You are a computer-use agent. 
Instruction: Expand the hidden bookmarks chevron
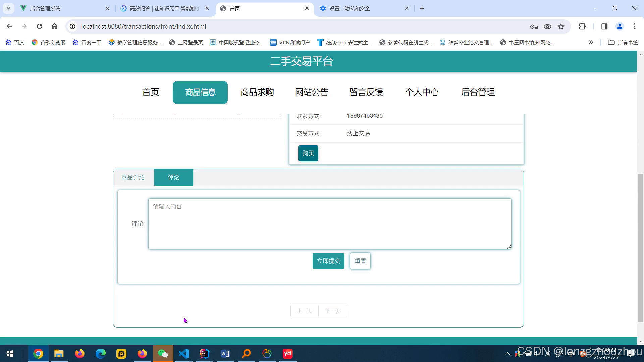coord(591,42)
